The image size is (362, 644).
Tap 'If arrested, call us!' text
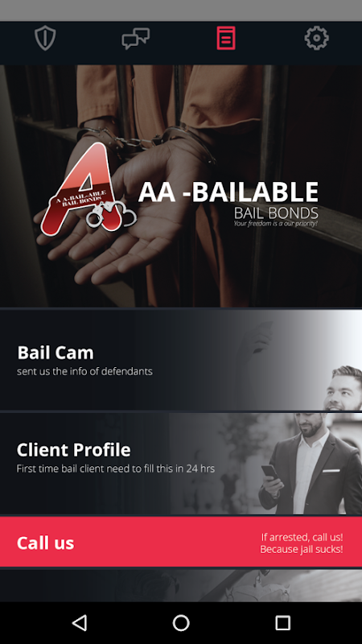click(302, 537)
